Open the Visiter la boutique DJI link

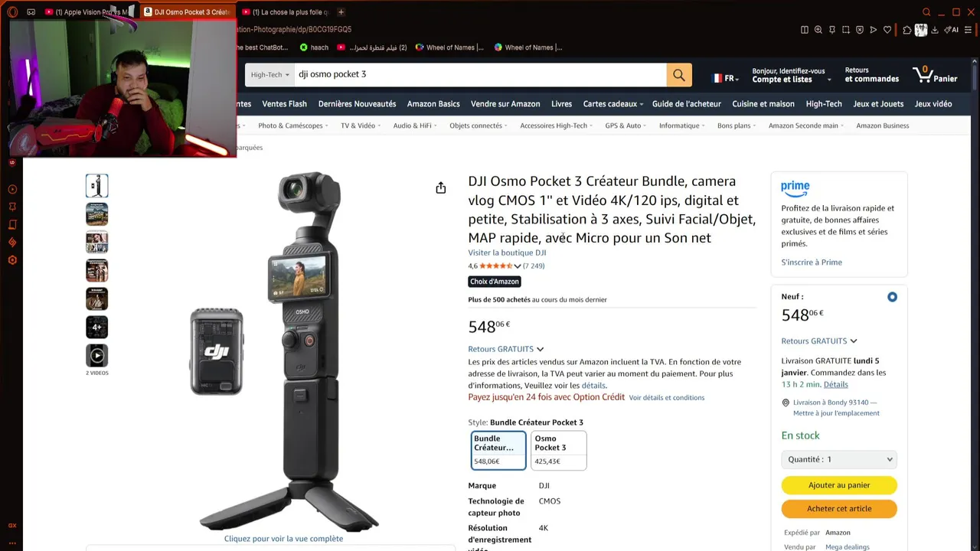tap(507, 253)
